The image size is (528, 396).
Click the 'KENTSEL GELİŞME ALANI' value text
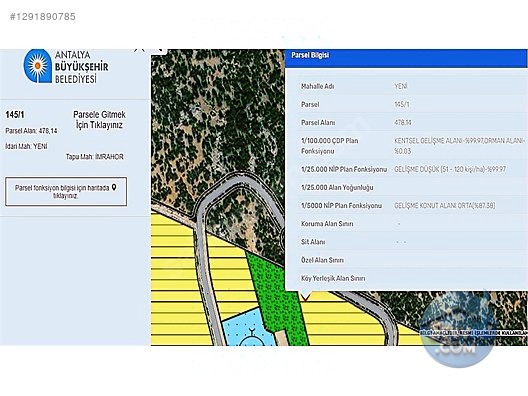459,145
